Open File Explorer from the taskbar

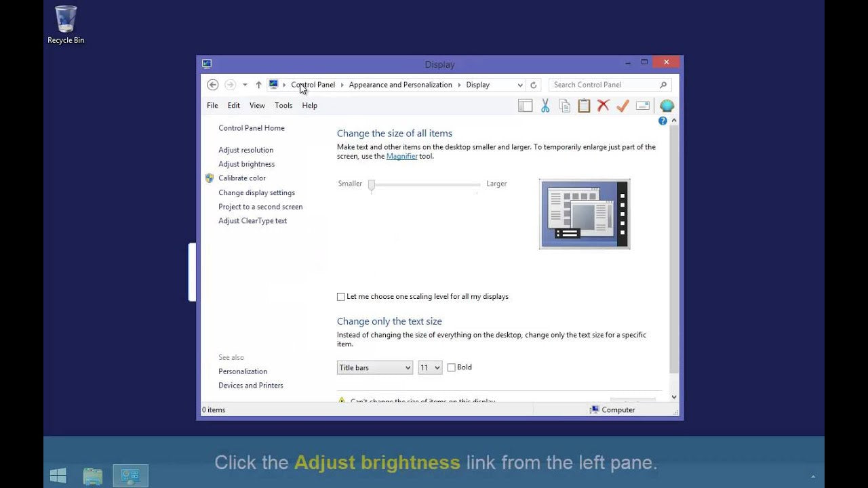point(93,476)
